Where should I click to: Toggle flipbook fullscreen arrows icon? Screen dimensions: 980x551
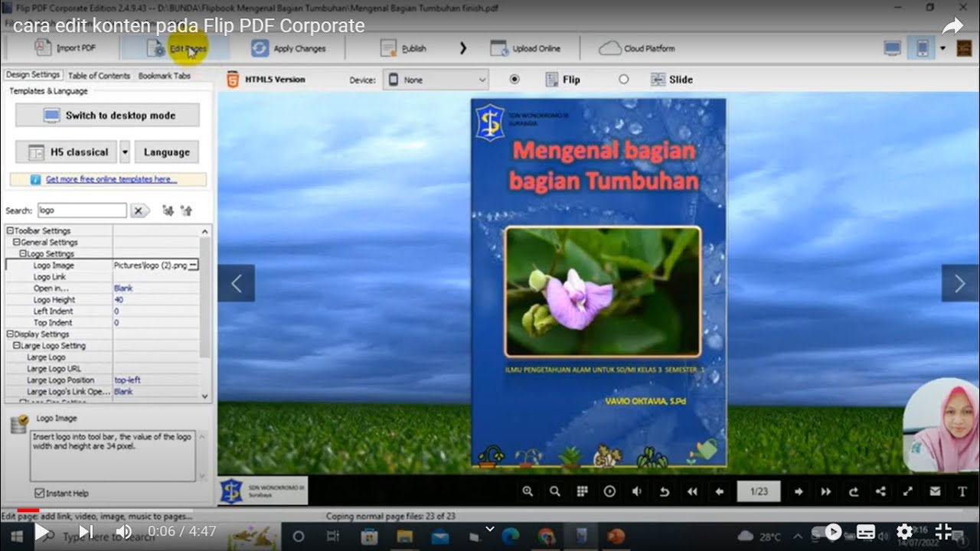908,491
